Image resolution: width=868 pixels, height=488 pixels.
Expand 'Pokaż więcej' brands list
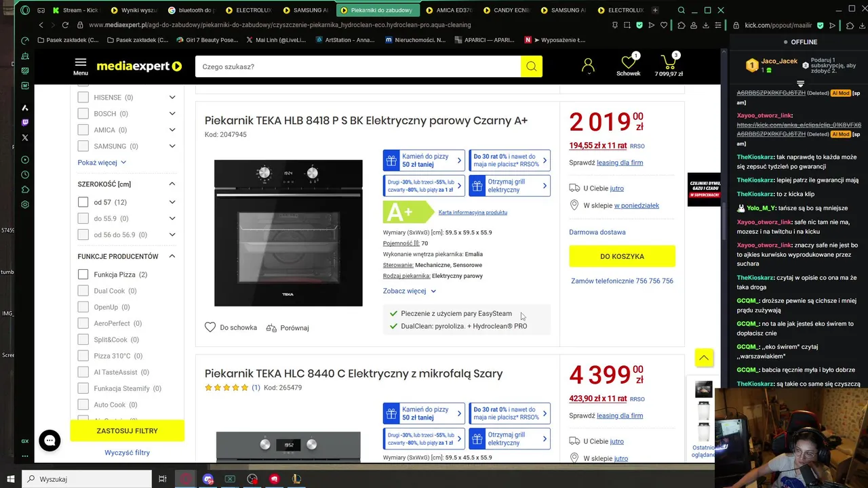tap(102, 163)
